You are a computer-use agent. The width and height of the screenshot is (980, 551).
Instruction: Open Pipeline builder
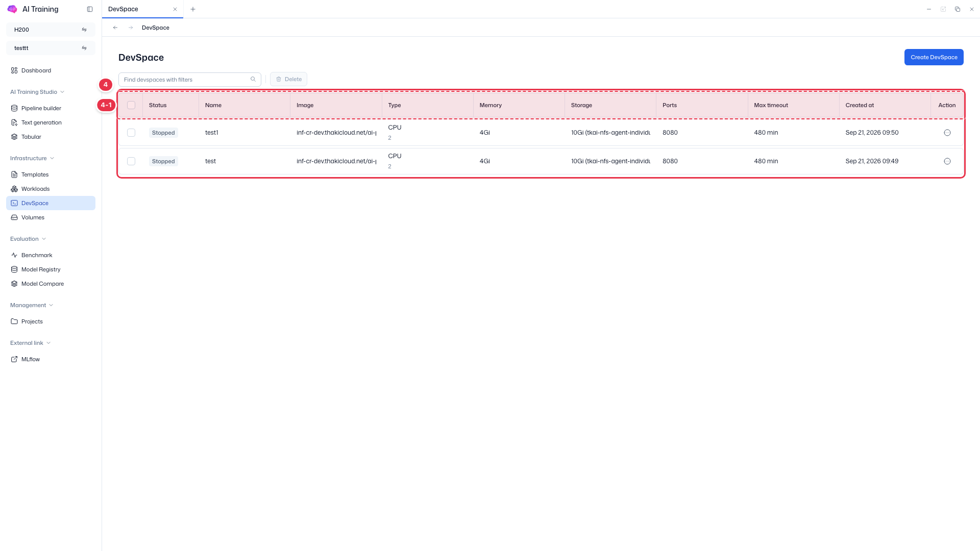point(51,108)
